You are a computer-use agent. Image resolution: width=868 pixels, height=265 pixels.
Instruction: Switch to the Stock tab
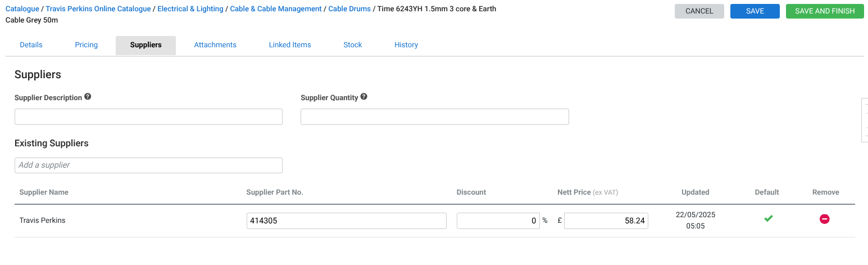[x=353, y=45]
